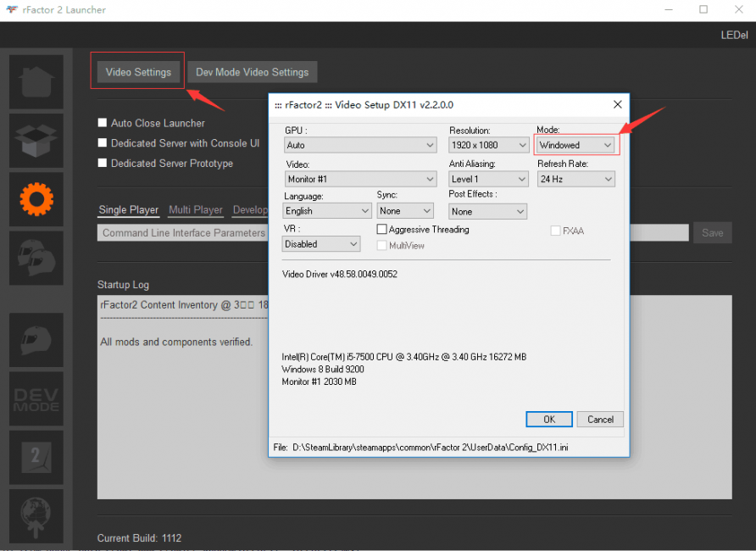Click the single helmet sidebar icon
Screen dimensions: 756x551
pyautogui.click(x=36, y=340)
